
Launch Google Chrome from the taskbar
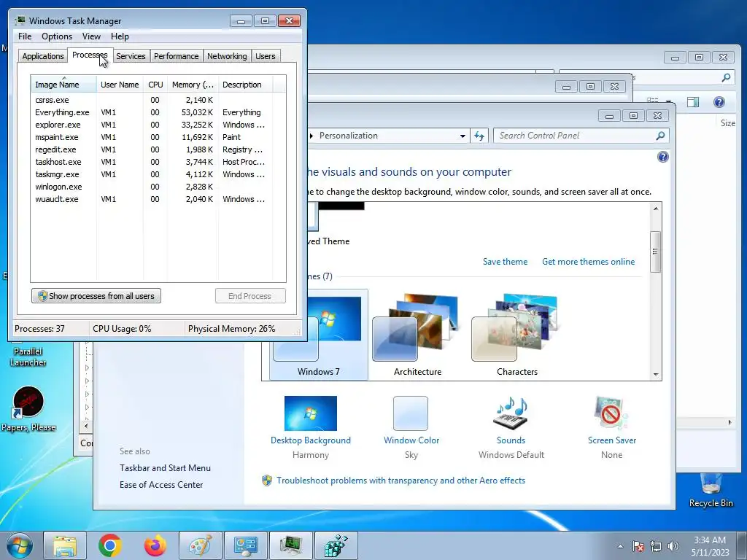tap(109, 545)
